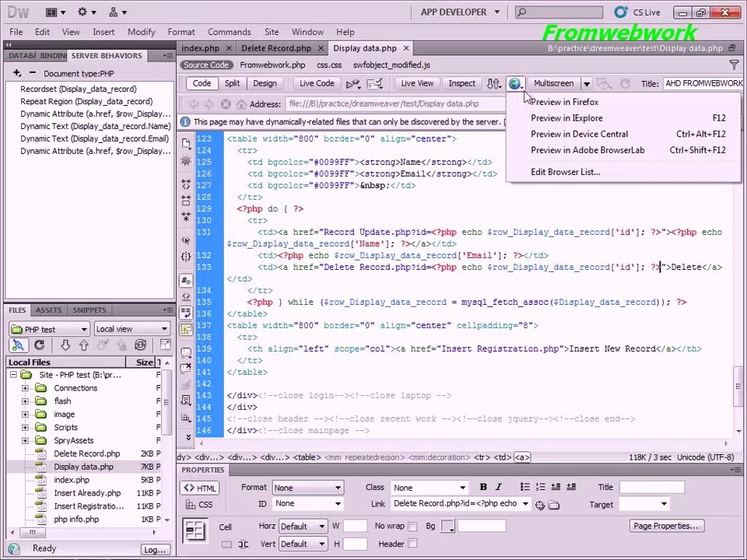Screen dimensions: 747x560
Task: Click the Home icon in address bar
Action: [x=241, y=103]
